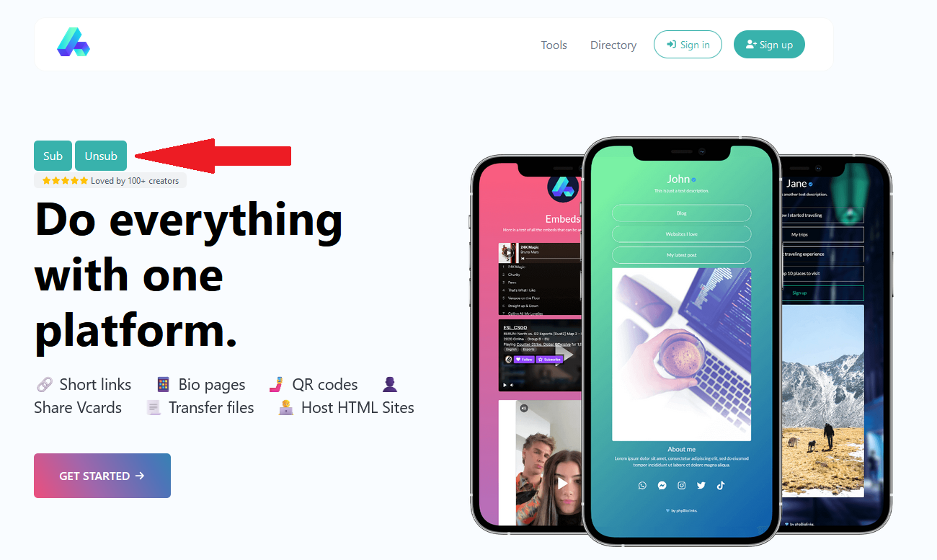The height and width of the screenshot is (560, 937).
Task: Click the QR codes icon
Action: (x=275, y=385)
